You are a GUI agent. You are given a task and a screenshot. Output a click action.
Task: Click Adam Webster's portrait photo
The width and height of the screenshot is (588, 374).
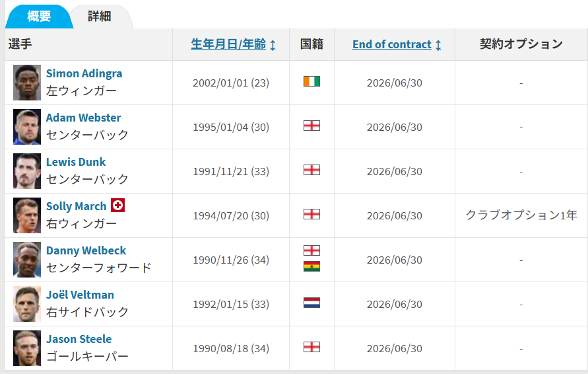point(27,127)
